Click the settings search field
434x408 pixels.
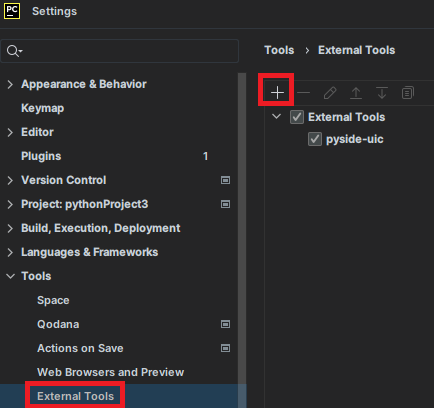[x=120, y=51]
